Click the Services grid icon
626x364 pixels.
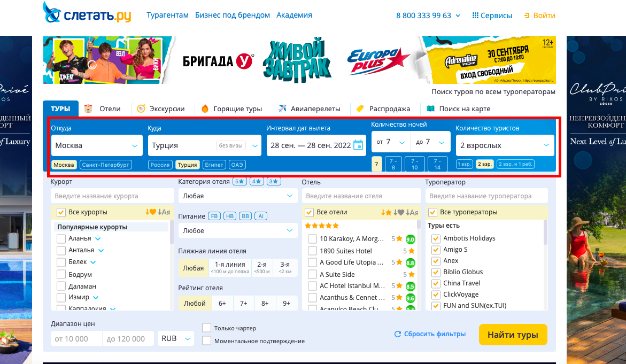(x=475, y=15)
